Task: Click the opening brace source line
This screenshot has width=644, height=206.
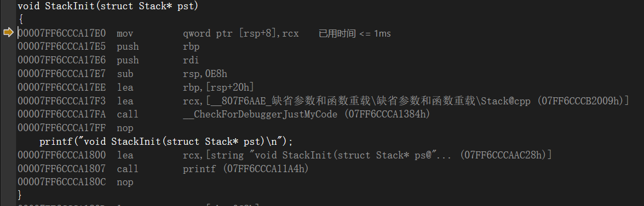Action: click(20, 19)
